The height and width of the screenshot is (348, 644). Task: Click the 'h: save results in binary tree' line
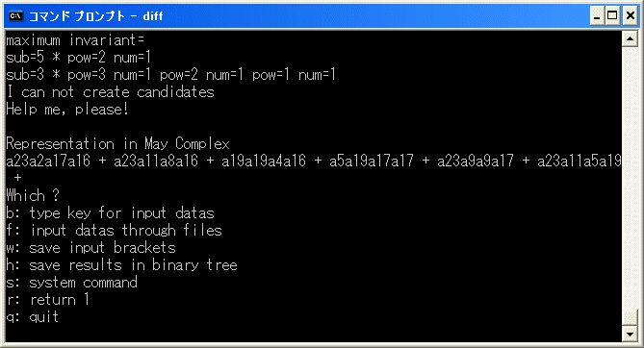[121, 265]
